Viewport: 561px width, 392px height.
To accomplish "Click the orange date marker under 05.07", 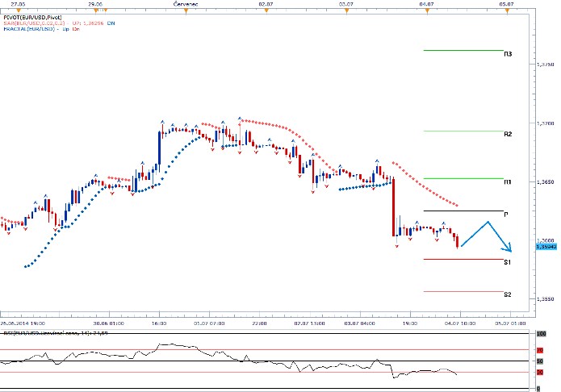I will 505,10.
